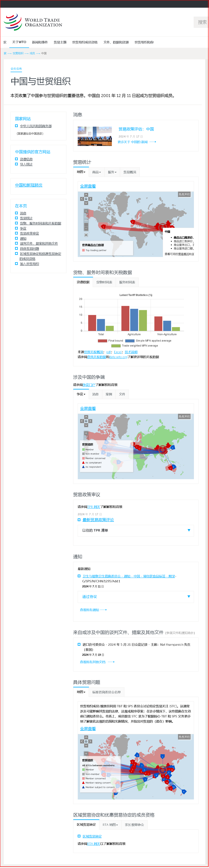Pan right on the trade statistics map
This screenshot has width=209, height=868.
[x=90, y=199]
